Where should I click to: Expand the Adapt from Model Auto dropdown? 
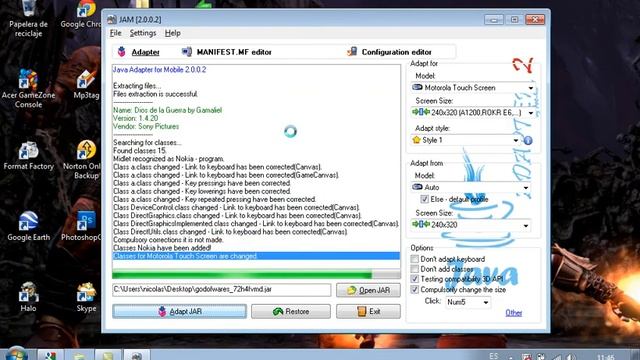click(526, 187)
